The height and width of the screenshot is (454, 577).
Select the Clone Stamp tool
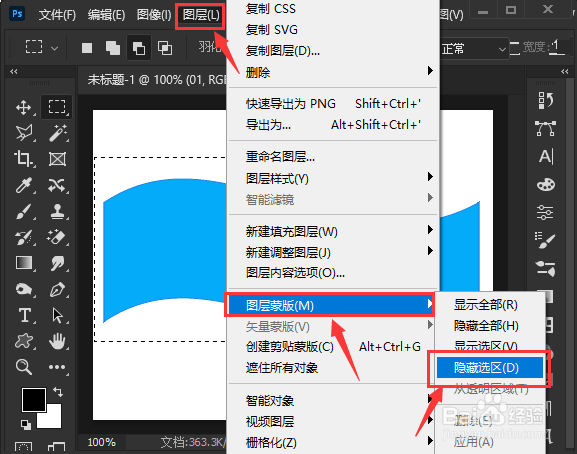pyautogui.click(x=57, y=212)
